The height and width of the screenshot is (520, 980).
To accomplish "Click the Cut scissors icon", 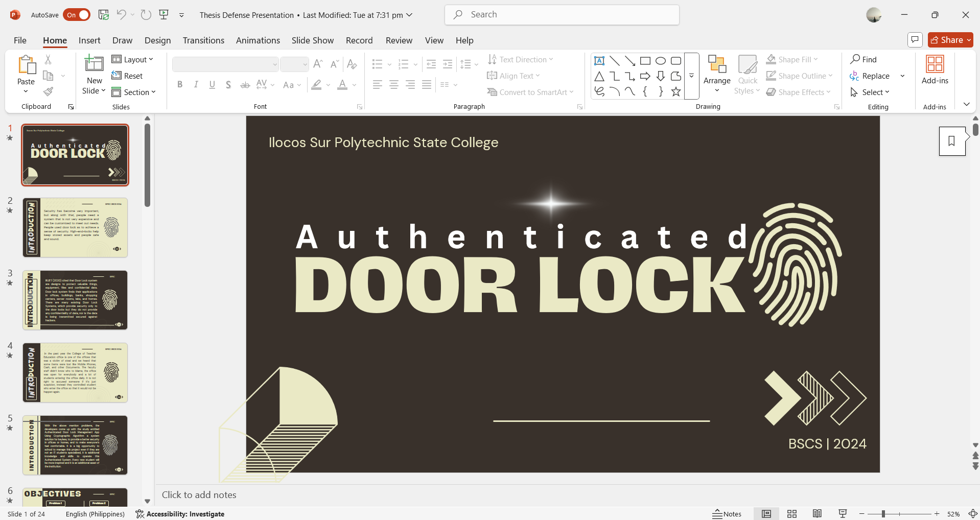I will pos(48,60).
